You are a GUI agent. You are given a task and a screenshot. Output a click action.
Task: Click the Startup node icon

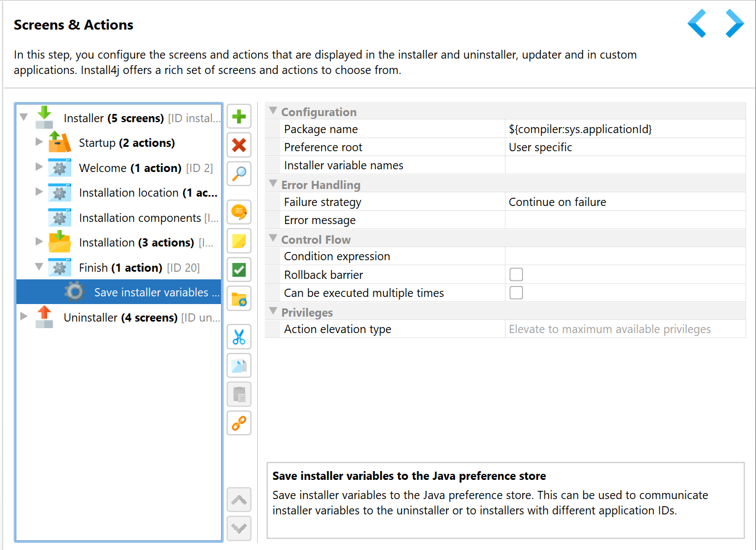[59, 142]
